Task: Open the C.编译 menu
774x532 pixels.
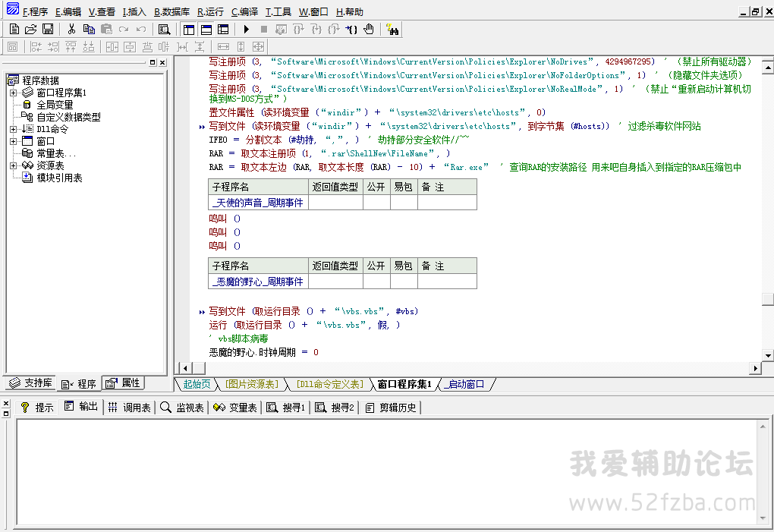Action: pyautogui.click(x=244, y=12)
